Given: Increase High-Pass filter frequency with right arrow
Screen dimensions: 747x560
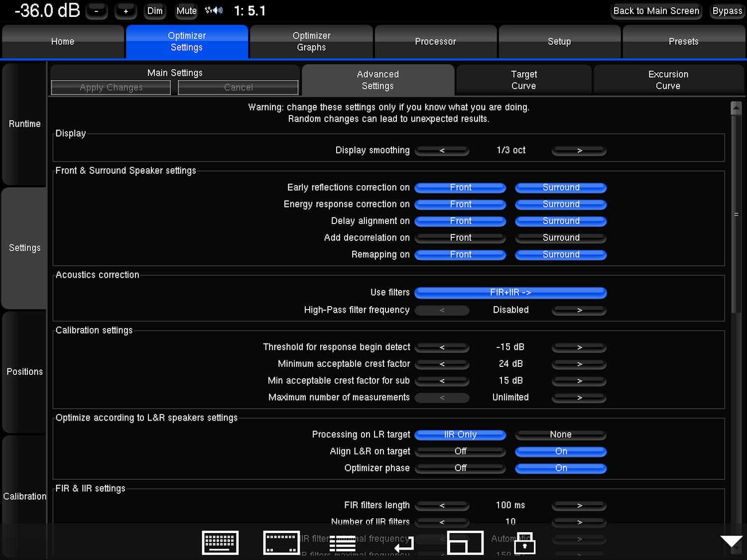Looking at the screenshot, I should click(579, 310).
